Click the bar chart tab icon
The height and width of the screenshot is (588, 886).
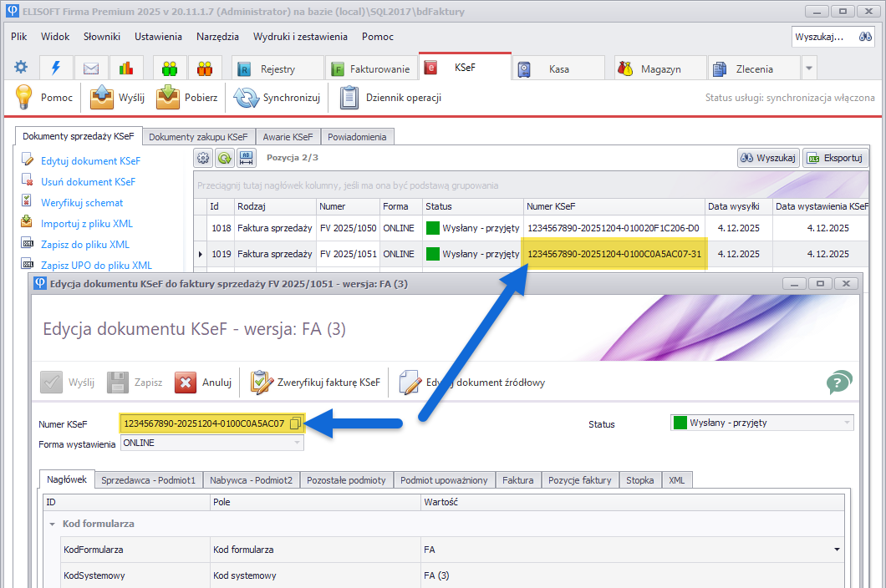(125, 68)
